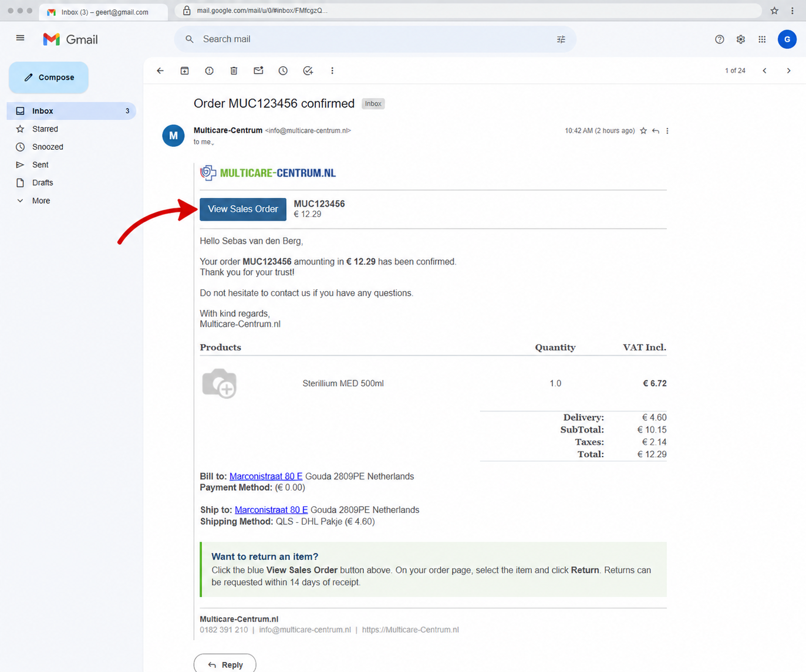Open the browser menu three dots
The height and width of the screenshot is (672, 806).
click(x=792, y=11)
